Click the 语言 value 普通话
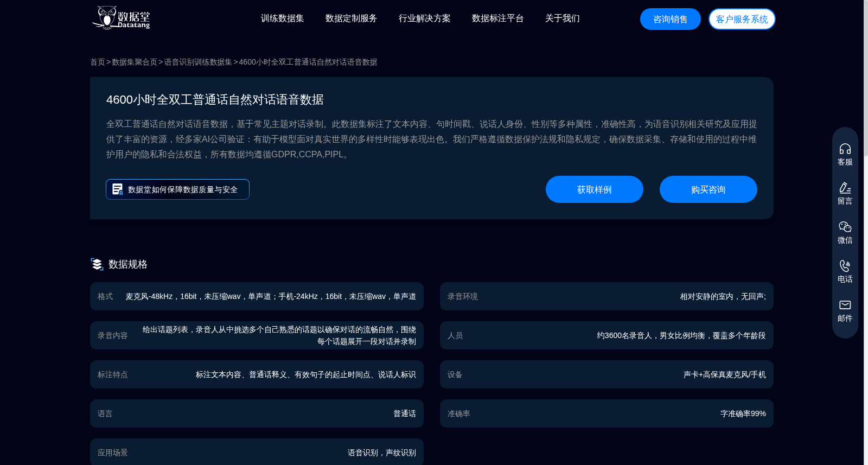Screen dimensions: 868x465 click(x=405, y=413)
